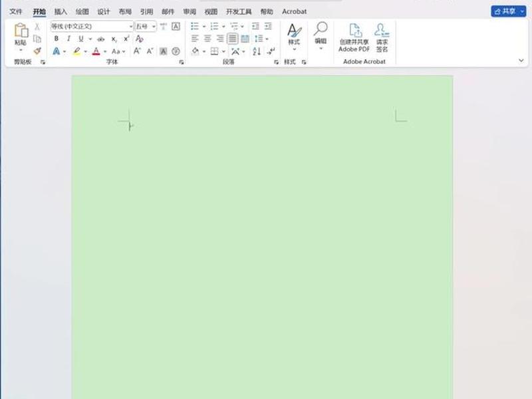532x399 pixels.
Task: Open the 开发工具 tab
Action: pyautogui.click(x=239, y=11)
